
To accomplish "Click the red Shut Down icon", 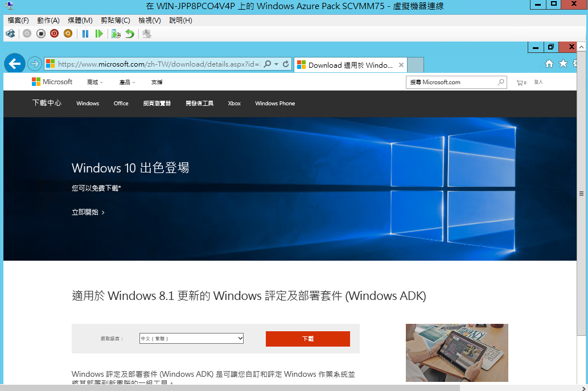I will click(55, 34).
